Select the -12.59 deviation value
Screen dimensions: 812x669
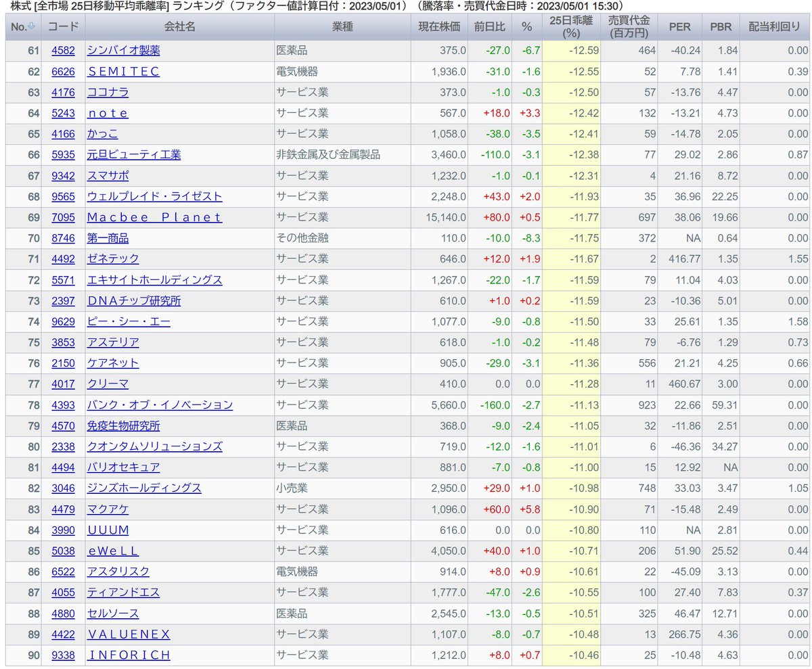click(583, 51)
